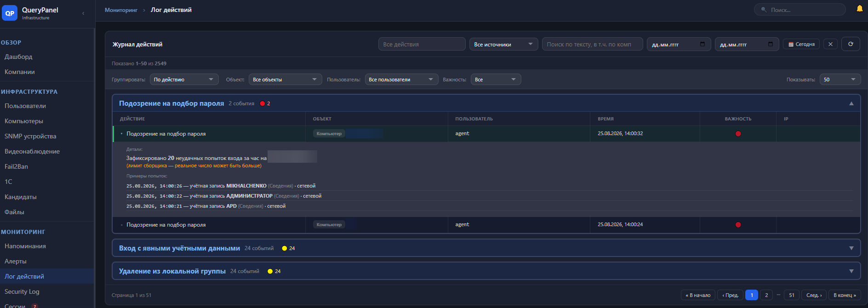Image resolution: width=868 pixels, height=308 pixels.
Task: Click the Все действия filter field
Action: coord(422,44)
